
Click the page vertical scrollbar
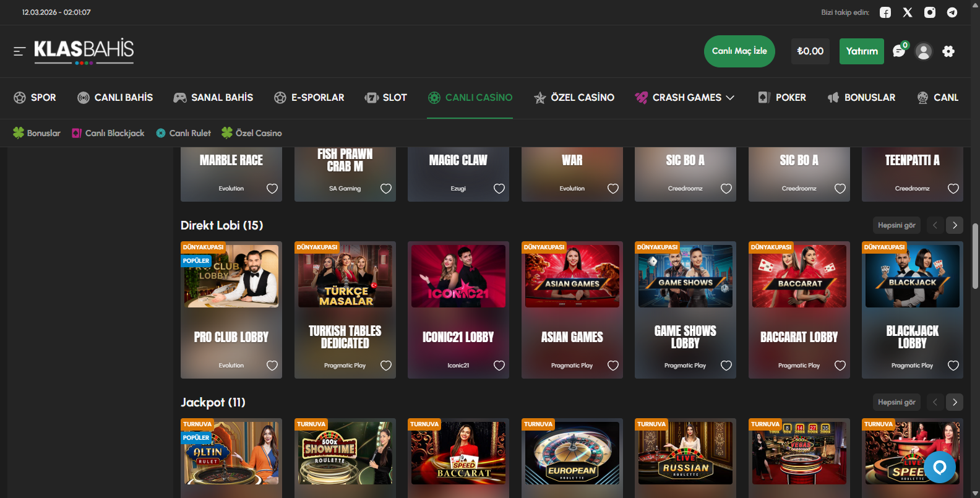coord(975,255)
